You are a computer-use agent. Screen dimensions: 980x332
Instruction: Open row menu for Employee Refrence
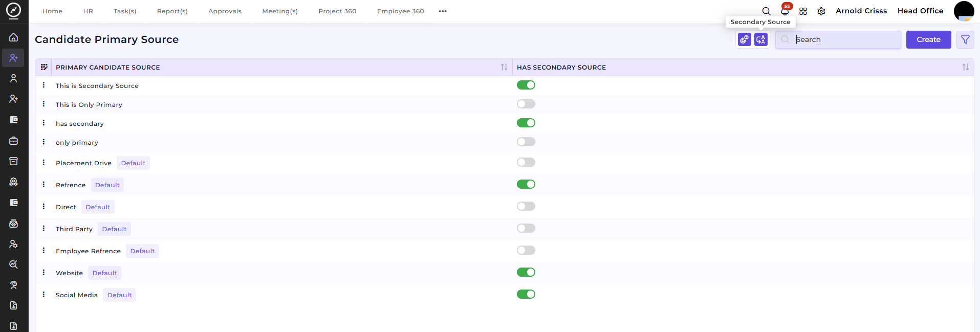pos(43,250)
